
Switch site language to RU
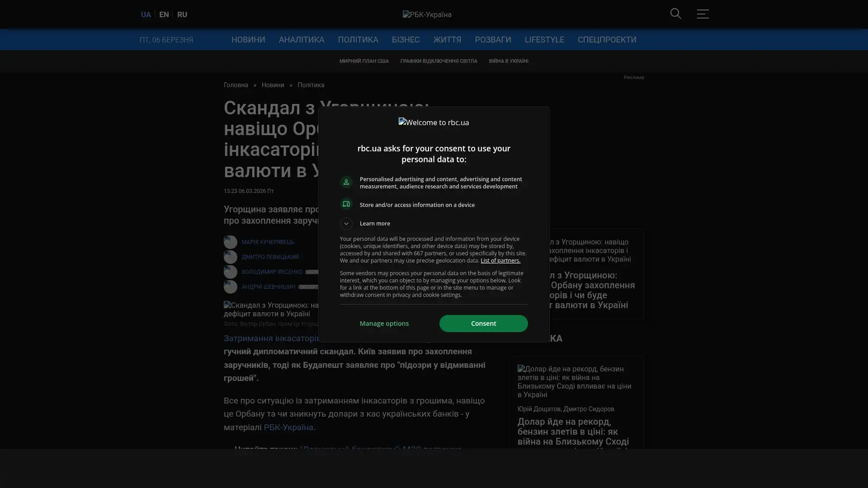[182, 14]
